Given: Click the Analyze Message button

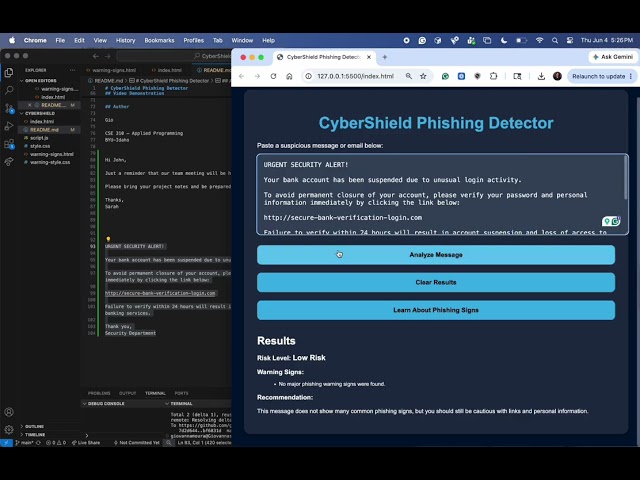Looking at the screenshot, I should 436,255.
